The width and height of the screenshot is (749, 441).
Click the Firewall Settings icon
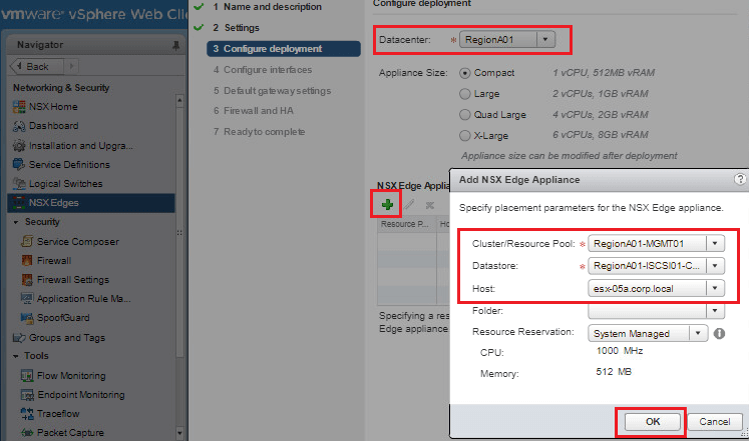coord(27,280)
